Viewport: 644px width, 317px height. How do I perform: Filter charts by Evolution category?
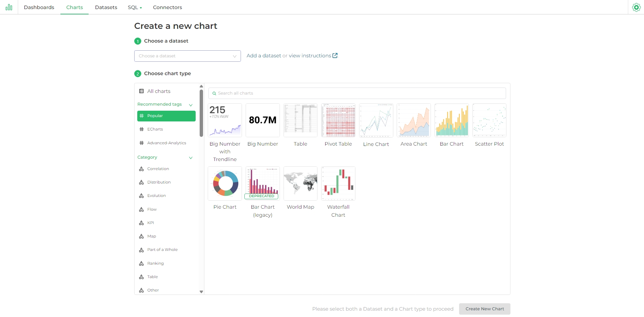coord(166,196)
